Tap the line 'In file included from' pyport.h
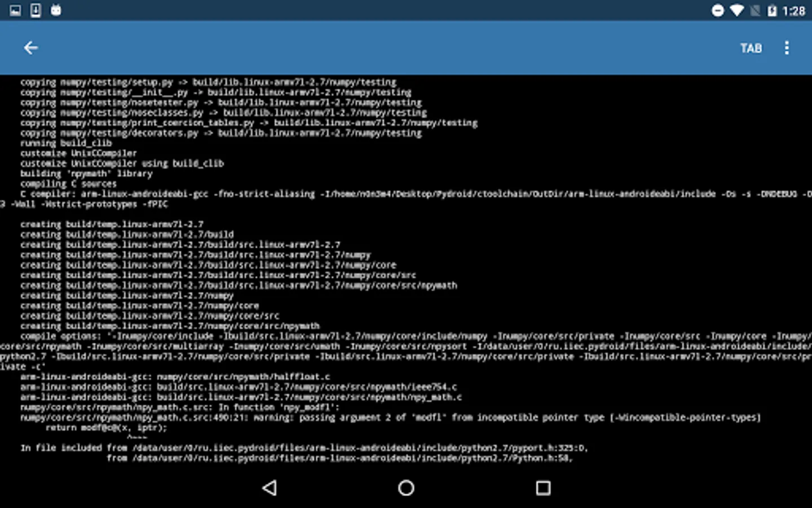 (x=304, y=448)
